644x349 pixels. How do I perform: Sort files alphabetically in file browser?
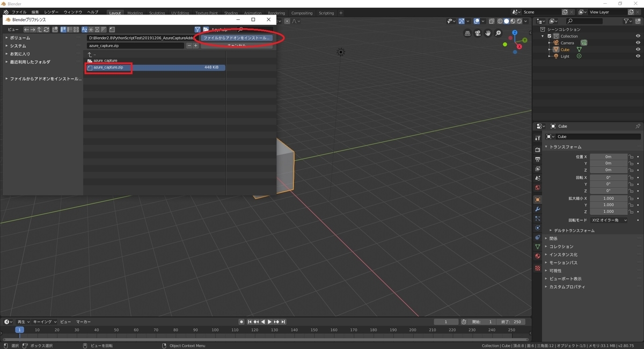coord(85,30)
